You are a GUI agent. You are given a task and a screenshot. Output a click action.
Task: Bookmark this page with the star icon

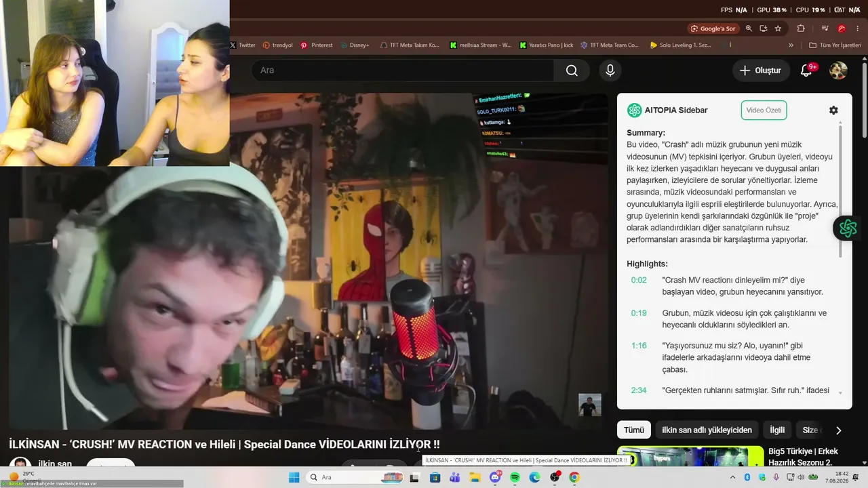[778, 28]
